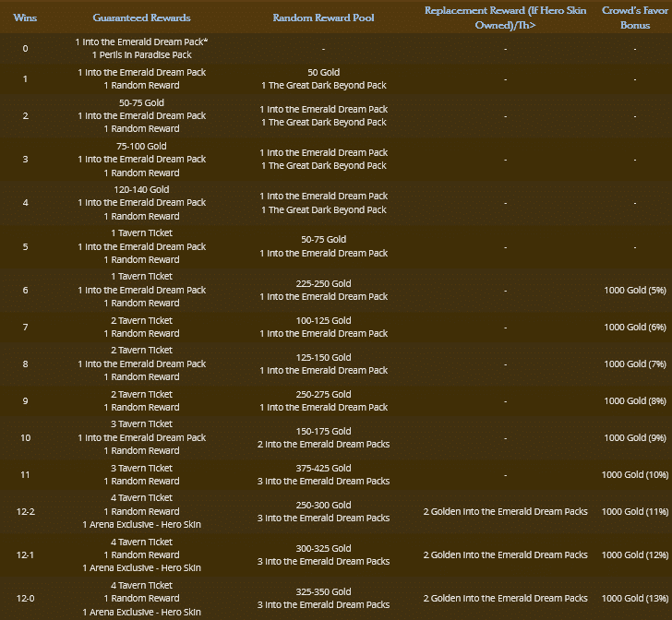Click '150-175 Gold' in the 10-wins row
This screenshot has height=620, width=672.
coord(324,431)
